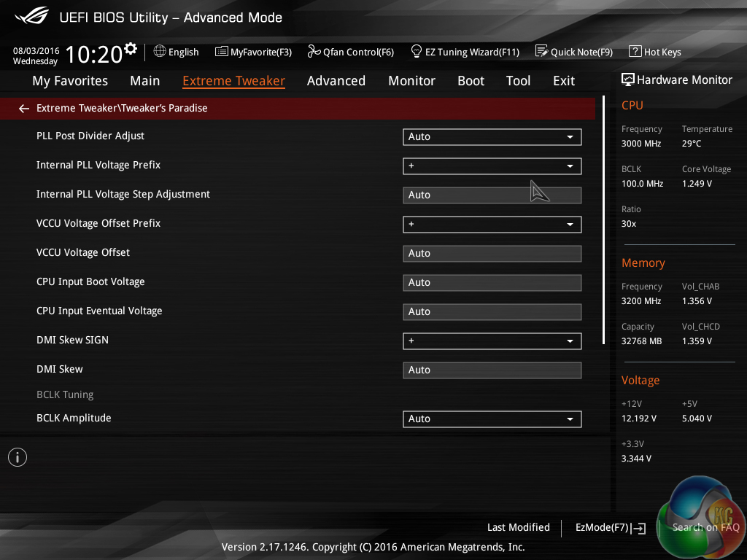Image resolution: width=747 pixels, height=560 pixels.
Task: Open DMI Skew SIGN dropdown
Action: (492, 341)
